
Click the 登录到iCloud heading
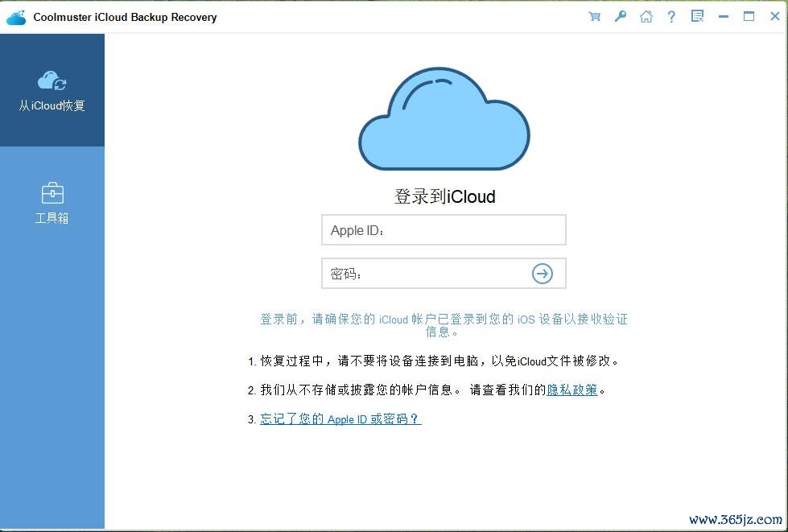pyautogui.click(x=445, y=196)
